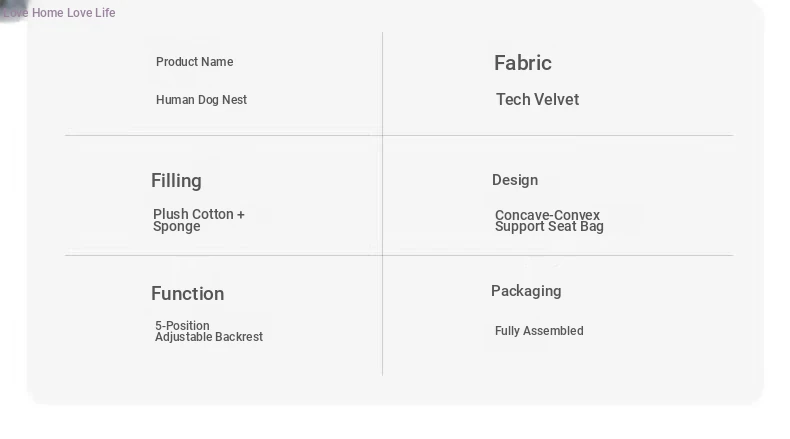Click the horizontal divider above Function heading
Screen dimensions: 790x439
pyautogui.click(x=222, y=256)
